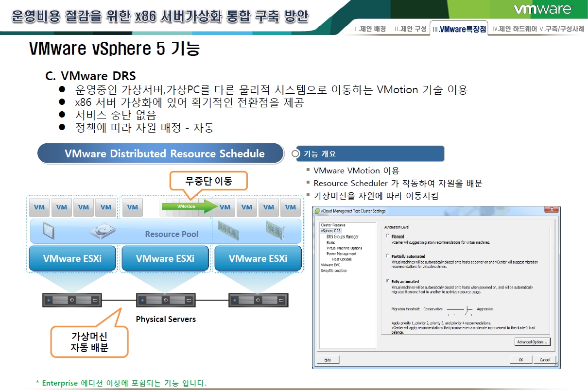Open Host Options under Power Management
Screen dimensions: 588x390
(x=342, y=259)
